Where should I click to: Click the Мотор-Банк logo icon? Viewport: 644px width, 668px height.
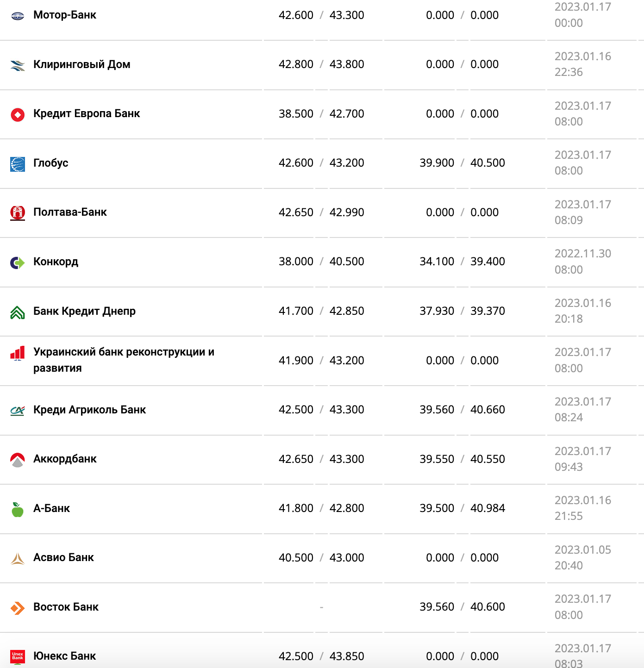coord(18,16)
